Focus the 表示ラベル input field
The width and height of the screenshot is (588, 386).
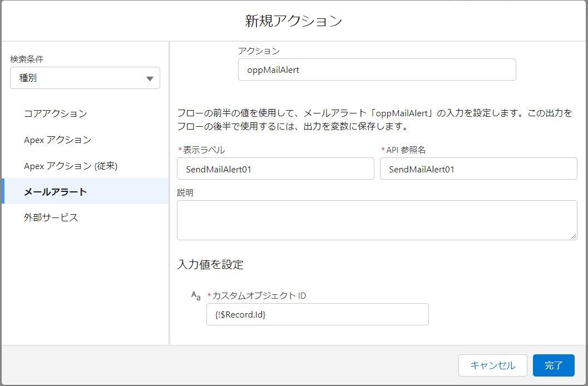(275, 169)
